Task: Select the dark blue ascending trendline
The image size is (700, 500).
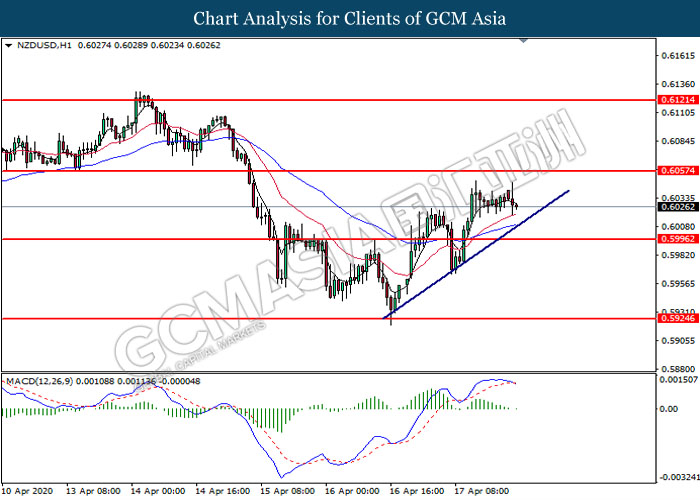Action: 476,254
